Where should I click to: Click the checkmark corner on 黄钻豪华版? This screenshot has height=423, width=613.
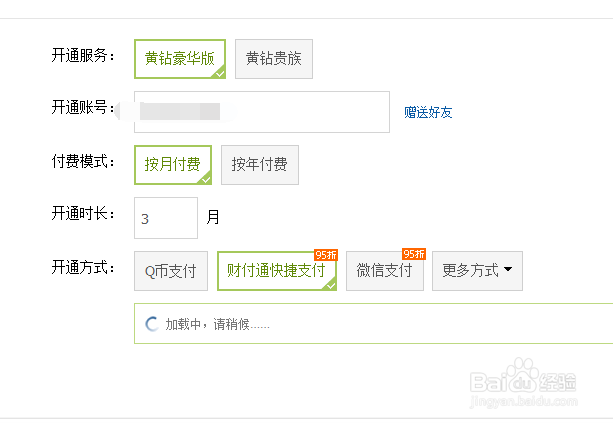(x=219, y=72)
